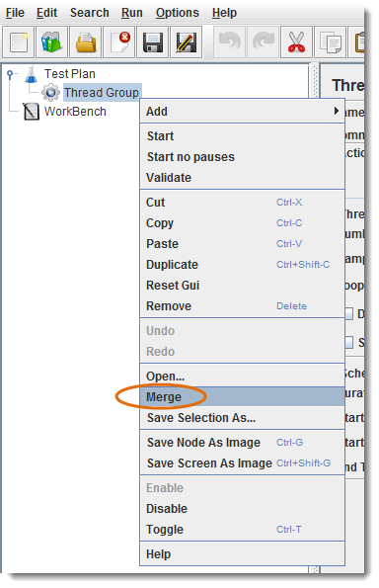The image size is (379, 588).
Task: Open the Edit menu
Action: pos(46,13)
